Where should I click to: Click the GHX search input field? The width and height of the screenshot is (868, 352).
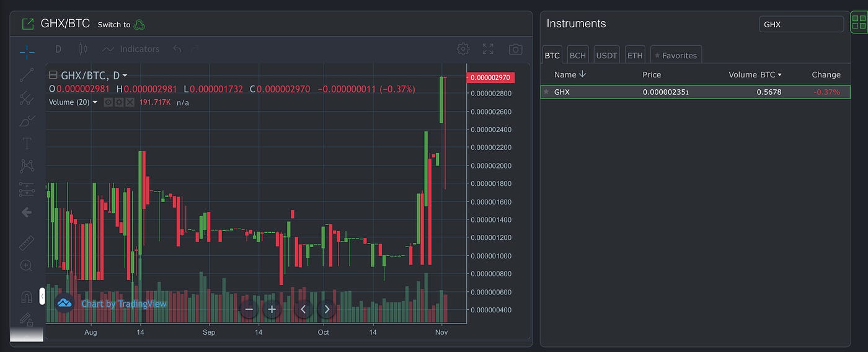tap(801, 24)
